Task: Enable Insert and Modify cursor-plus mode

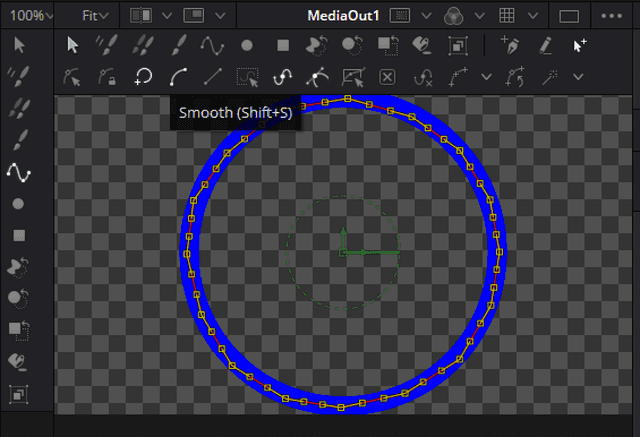Action: pos(580,45)
